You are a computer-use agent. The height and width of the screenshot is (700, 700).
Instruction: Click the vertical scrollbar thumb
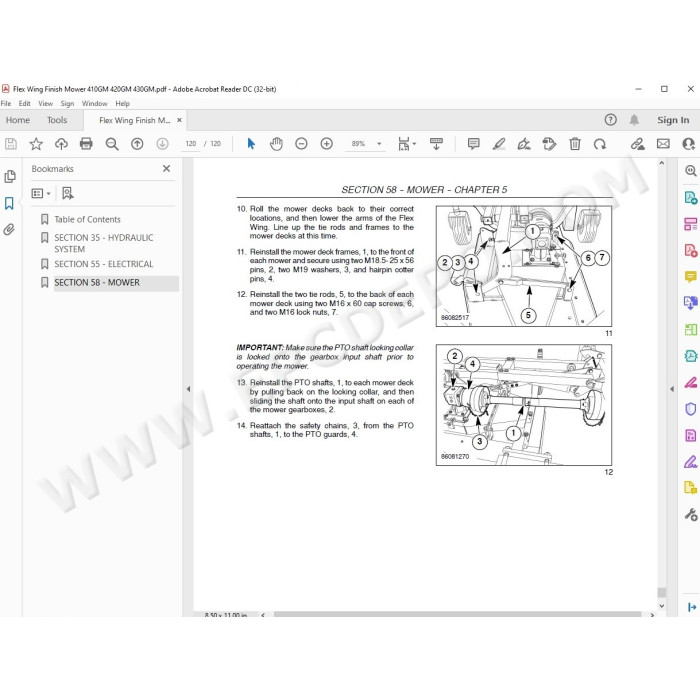(662, 592)
